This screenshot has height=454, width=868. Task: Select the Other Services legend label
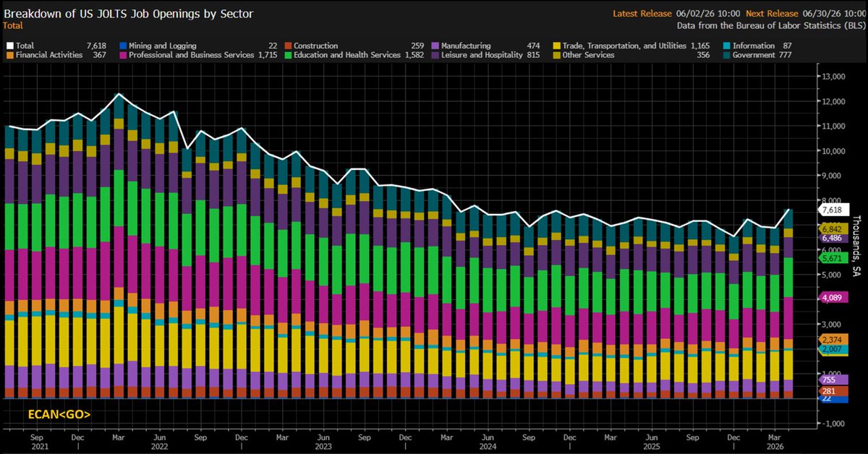(589, 55)
